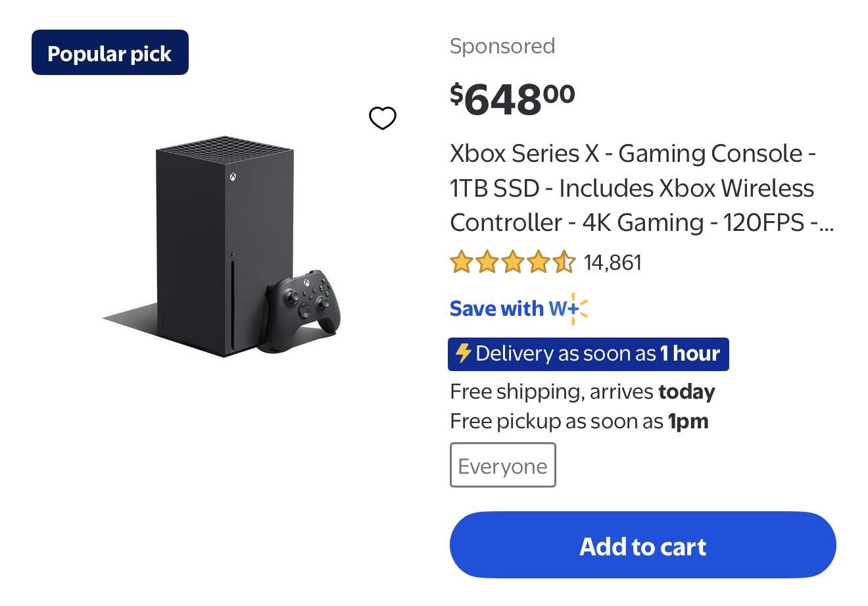Click the Xbox logo on the console

click(233, 177)
